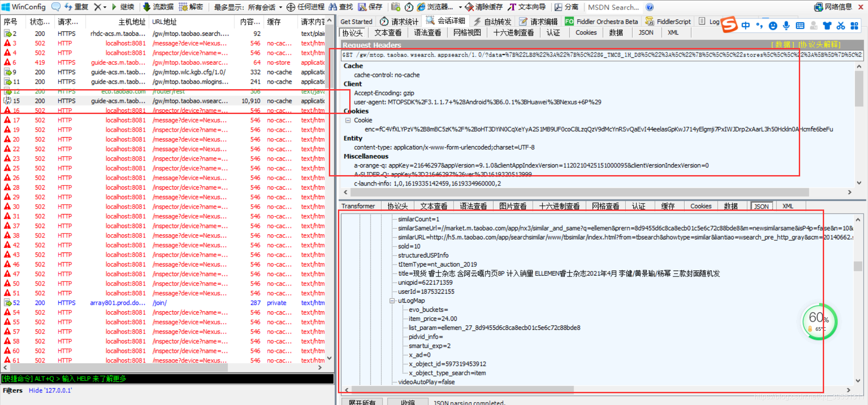
Task: Click the MSDN Search input field
Action: pos(614,7)
